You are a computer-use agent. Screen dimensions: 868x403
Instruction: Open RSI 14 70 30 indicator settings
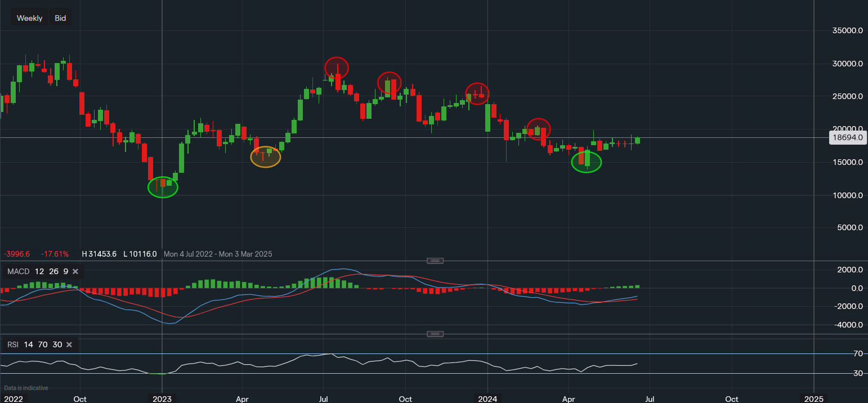coord(34,344)
